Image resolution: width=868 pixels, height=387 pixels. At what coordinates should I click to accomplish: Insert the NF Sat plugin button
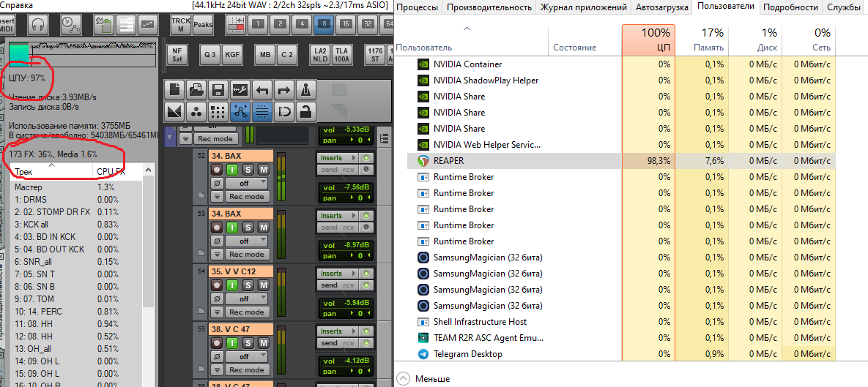(x=177, y=54)
